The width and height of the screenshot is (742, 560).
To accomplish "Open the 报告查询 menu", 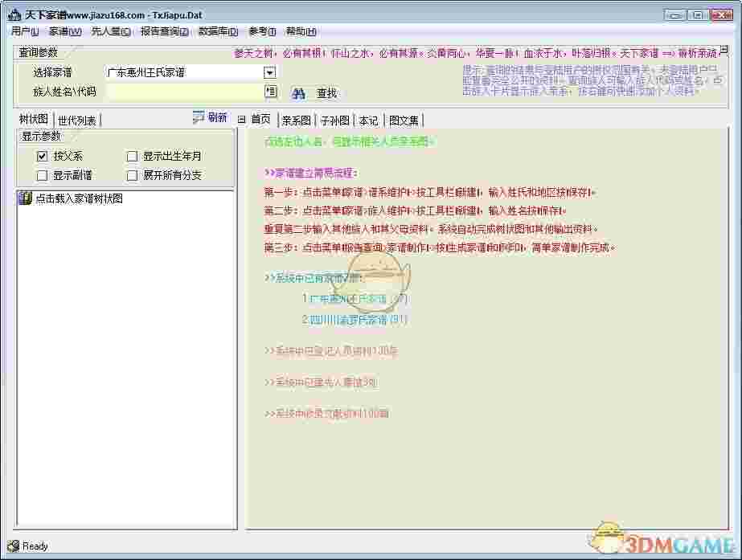I will (164, 31).
